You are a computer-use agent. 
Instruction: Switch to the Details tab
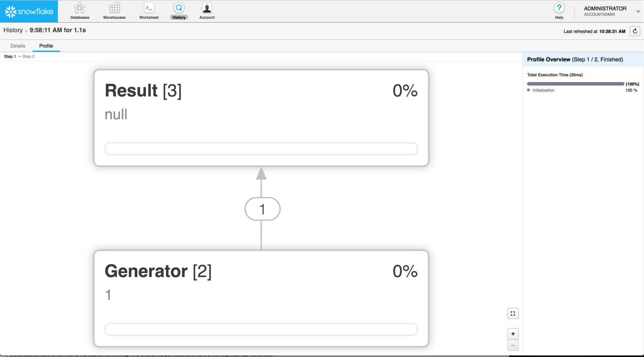point(18,45)
